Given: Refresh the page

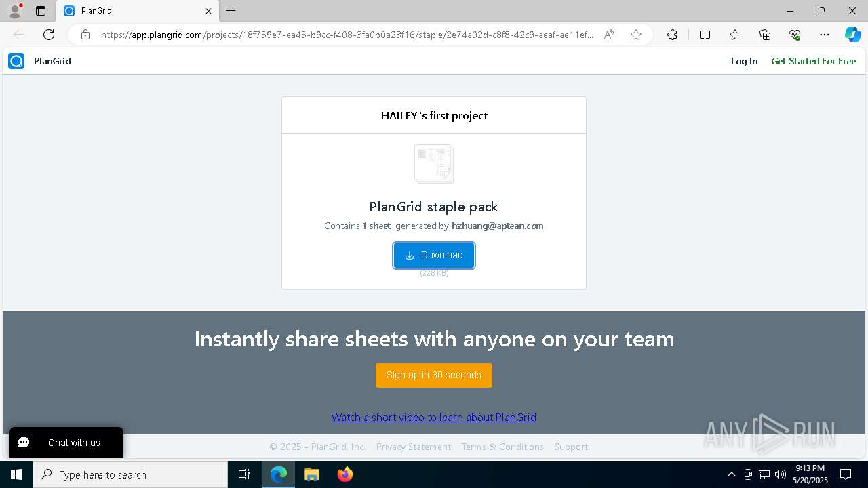Looking at the screenshot, I should [x=49, y=35].
